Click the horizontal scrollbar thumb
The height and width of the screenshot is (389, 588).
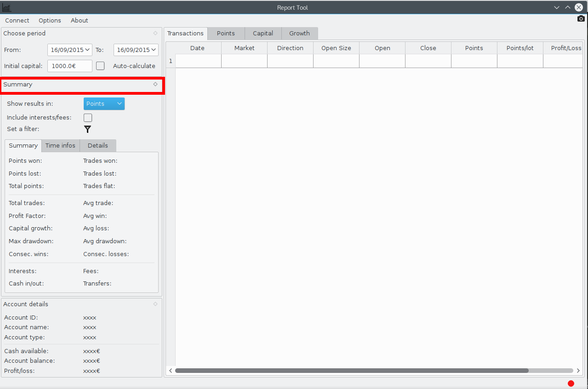pyautogui.click(x=352, y=371)
